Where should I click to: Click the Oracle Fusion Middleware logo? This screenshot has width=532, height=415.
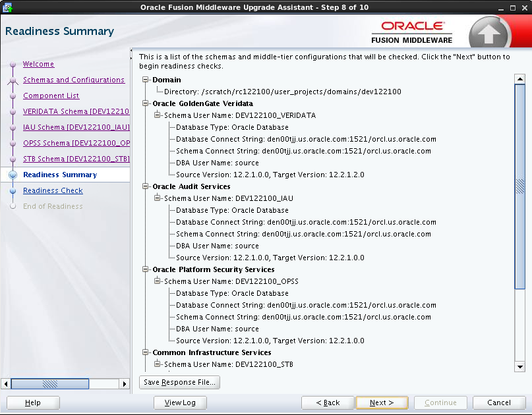pyautogui.click(x=412, y=32)
